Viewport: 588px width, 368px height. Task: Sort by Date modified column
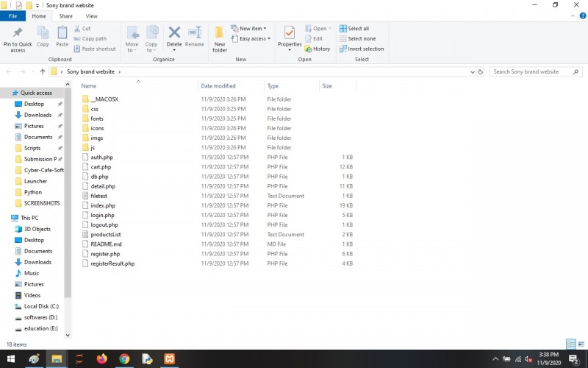tap(218, 86)
